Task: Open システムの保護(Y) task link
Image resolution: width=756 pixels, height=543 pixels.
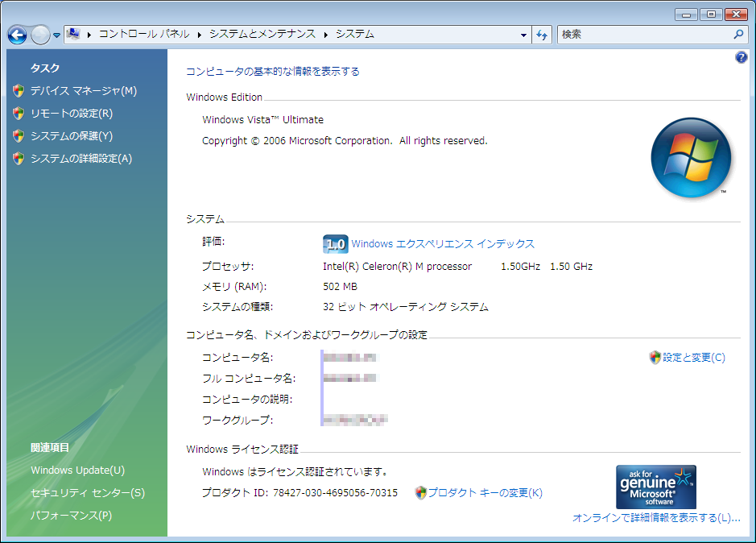Action: point(72,136)
